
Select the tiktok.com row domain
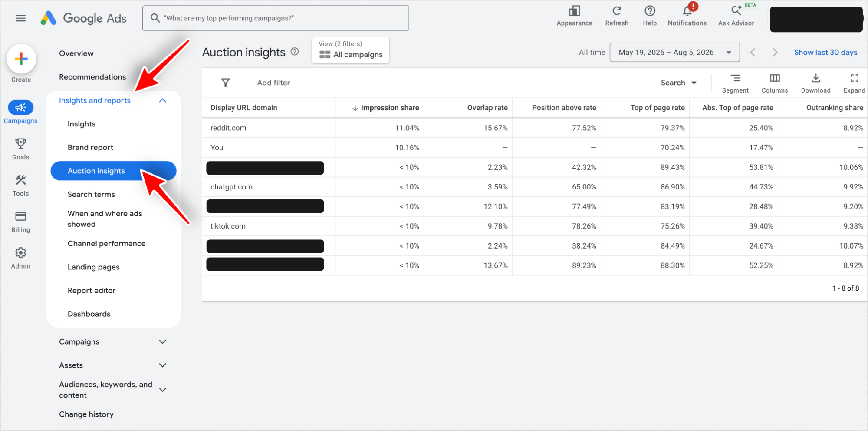[x=228, y=226]
